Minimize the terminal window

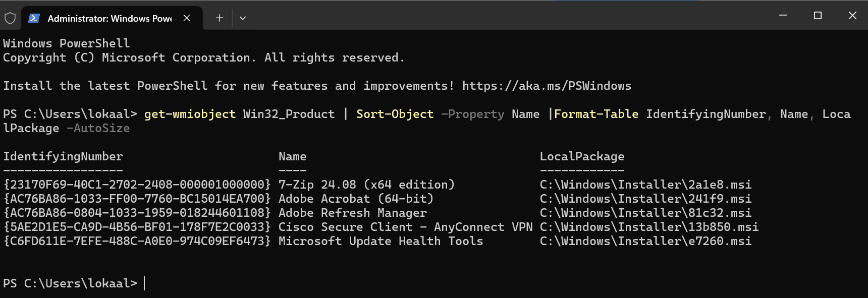click(783, 16)
